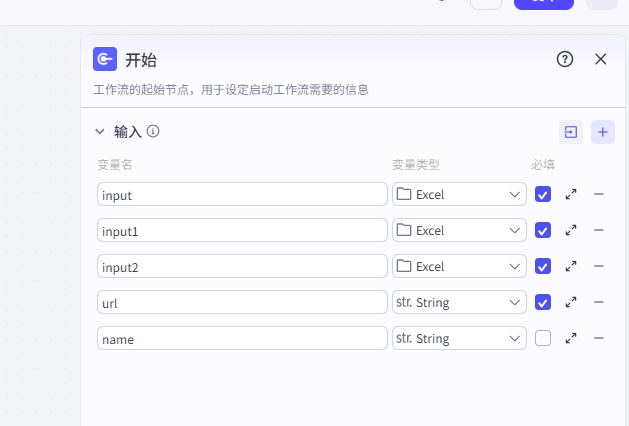Open type dropdown for input1 variable
Image resolution: width=629 pixels, height=426 pixels.
459,230
